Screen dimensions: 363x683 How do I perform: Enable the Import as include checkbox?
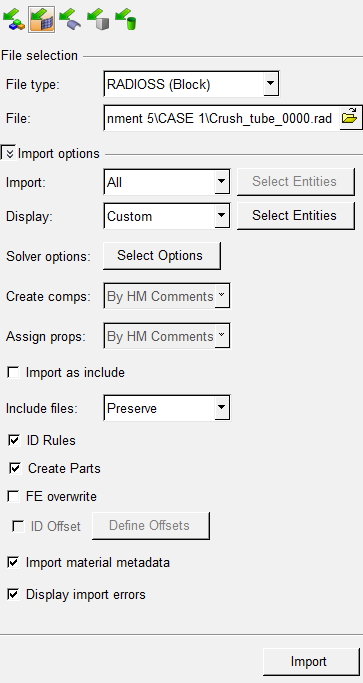pyautogui.click(x=14, y=372)
